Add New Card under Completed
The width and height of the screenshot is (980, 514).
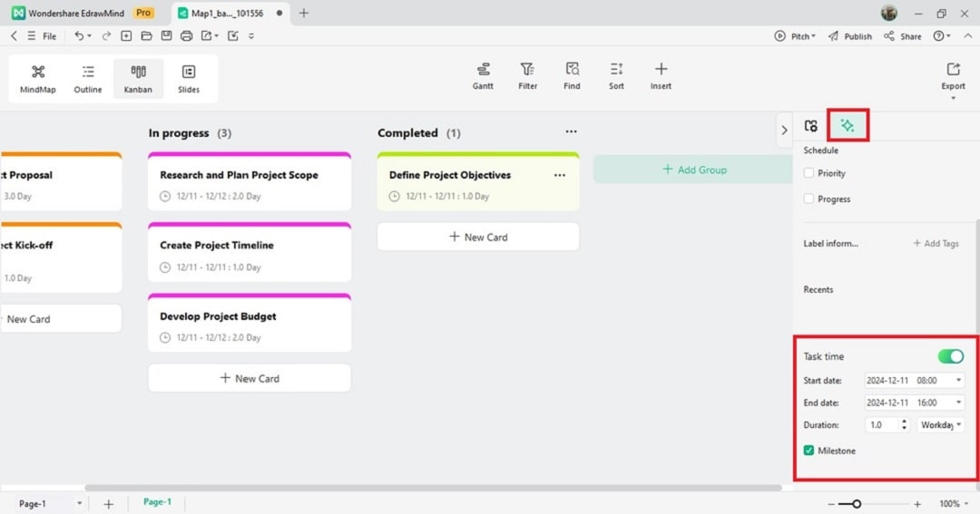tap(478, 238)
